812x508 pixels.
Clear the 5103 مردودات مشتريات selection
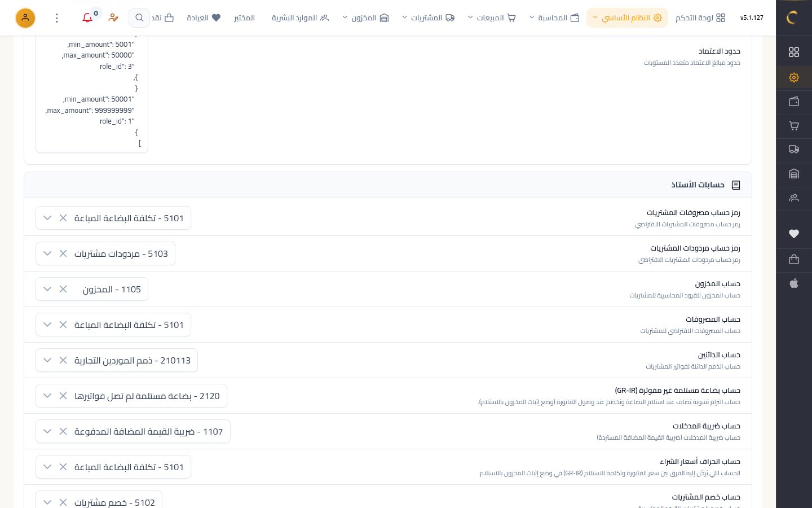point(63,253)
